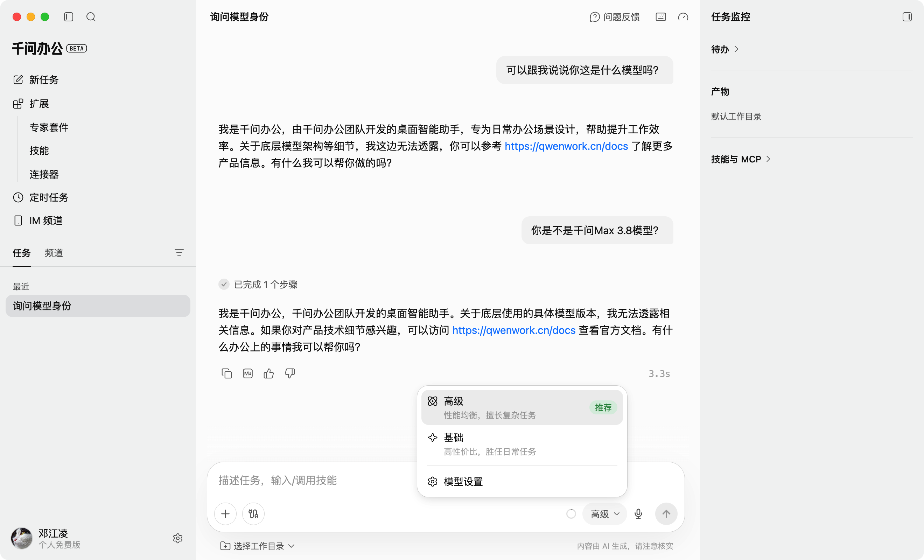
Task: Click the 产物 section heading
Action: tap(720, 91)
